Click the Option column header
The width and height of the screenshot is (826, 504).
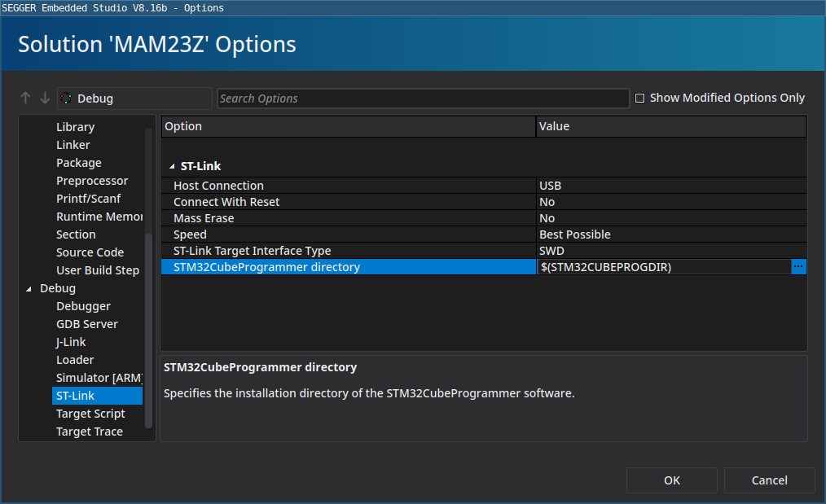click(348, 126)
